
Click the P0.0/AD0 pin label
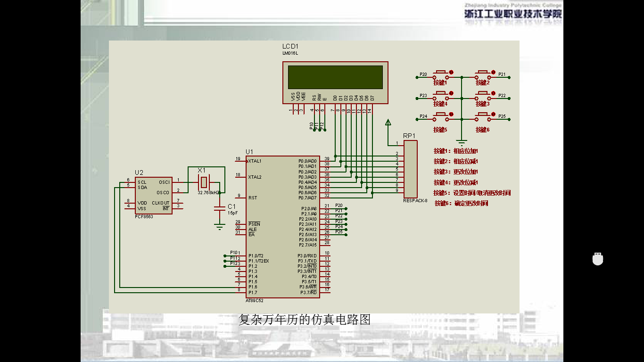point(307,161)
